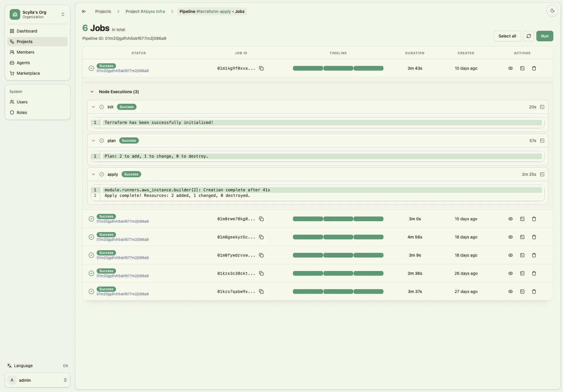The height and width of the screenshot is (392, 563).
Task: Open apply node log icon
Action: click(x=542, y=174)
